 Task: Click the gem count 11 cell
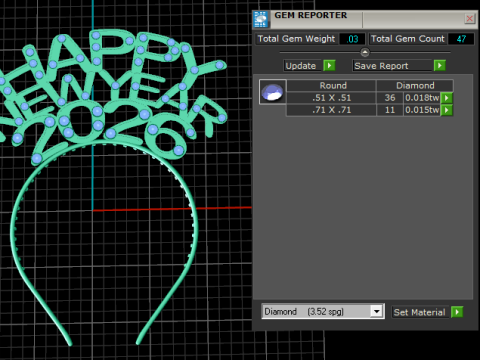390,110
